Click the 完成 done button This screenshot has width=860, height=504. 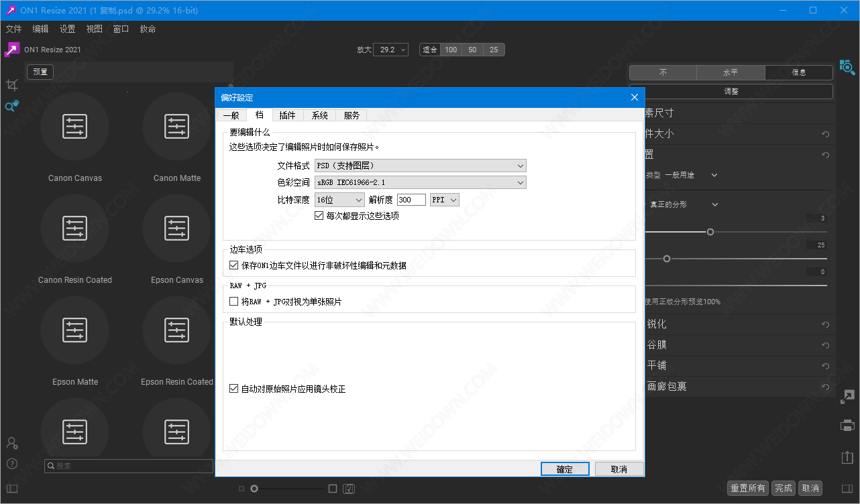click(783, 488)
